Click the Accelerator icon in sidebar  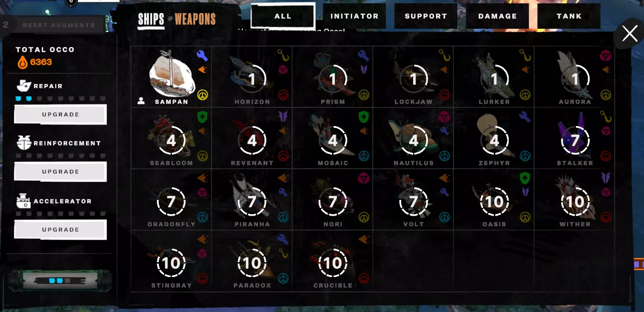[24, 201]
